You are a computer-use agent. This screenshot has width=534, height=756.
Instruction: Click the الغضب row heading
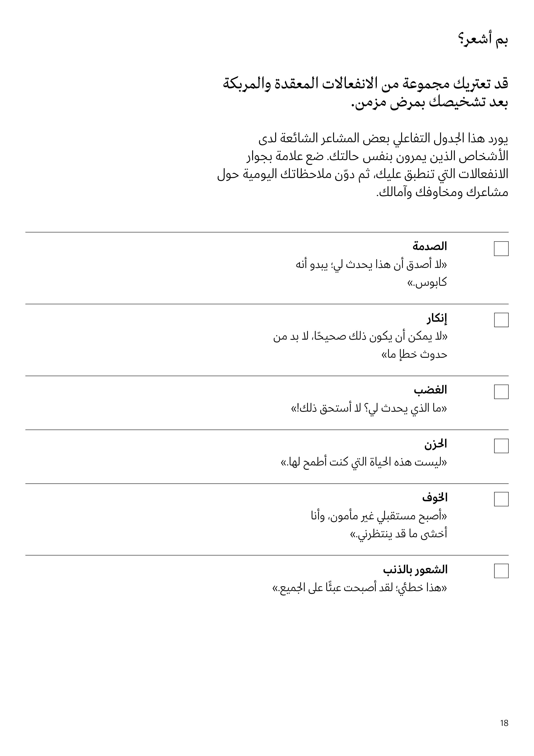tap(431, 390)
